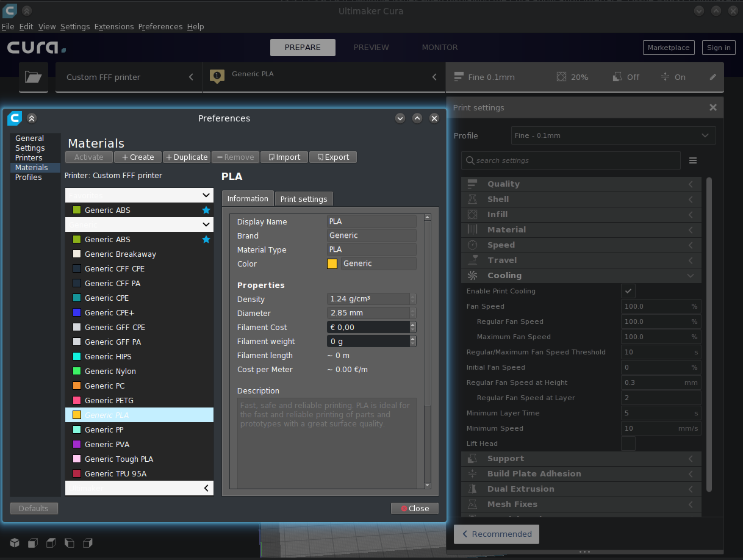The width and height of the screenshot is (743, 560).
Task: Toggle the Lift Head checkbox
Action: (628, 443)
